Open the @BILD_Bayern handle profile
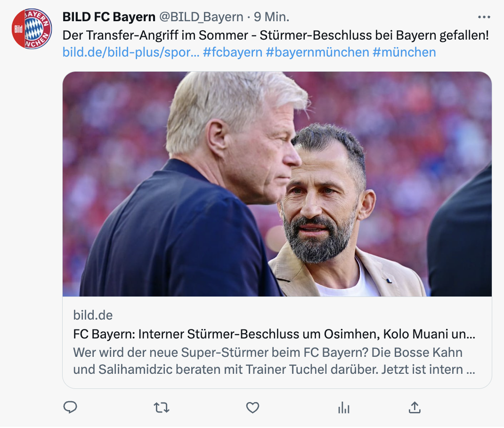Image resolution: width=504 pixels, height=428 pixels. [x=201, y=17]
